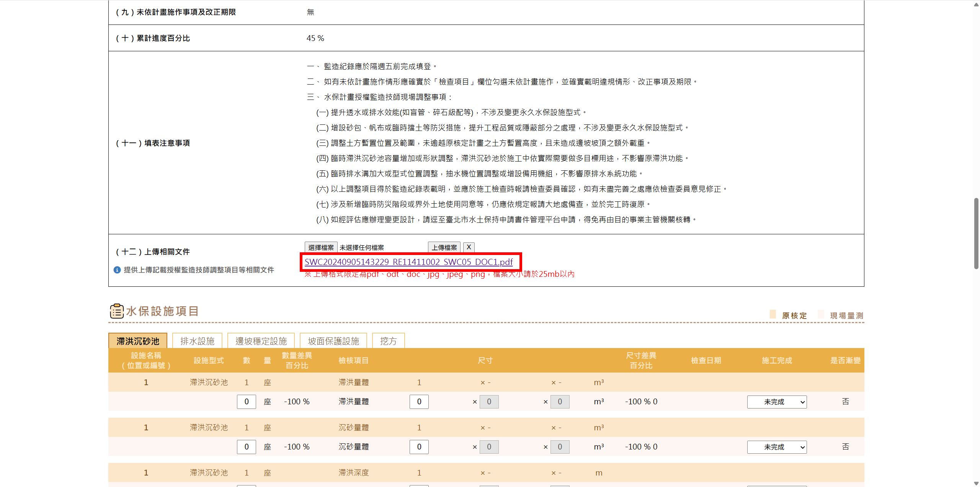
Task: Click the page vertical scrollbar thumb
Action: tap(976, 234)
